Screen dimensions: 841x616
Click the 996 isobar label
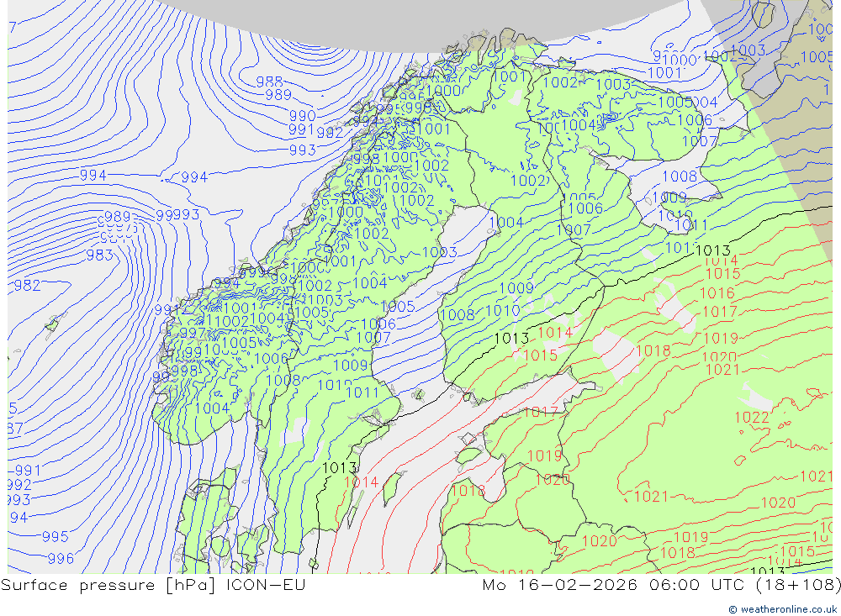(61, 559)
